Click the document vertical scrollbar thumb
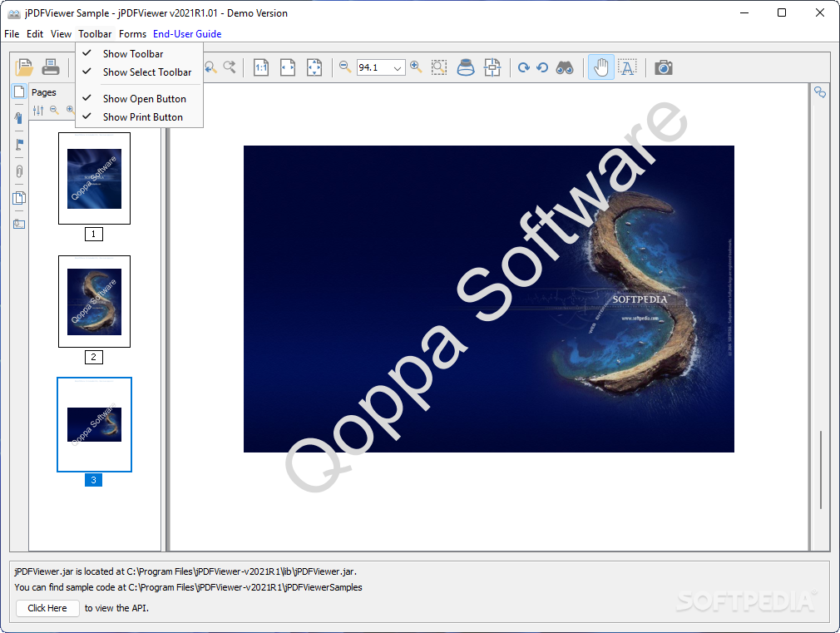 [820, 470]
